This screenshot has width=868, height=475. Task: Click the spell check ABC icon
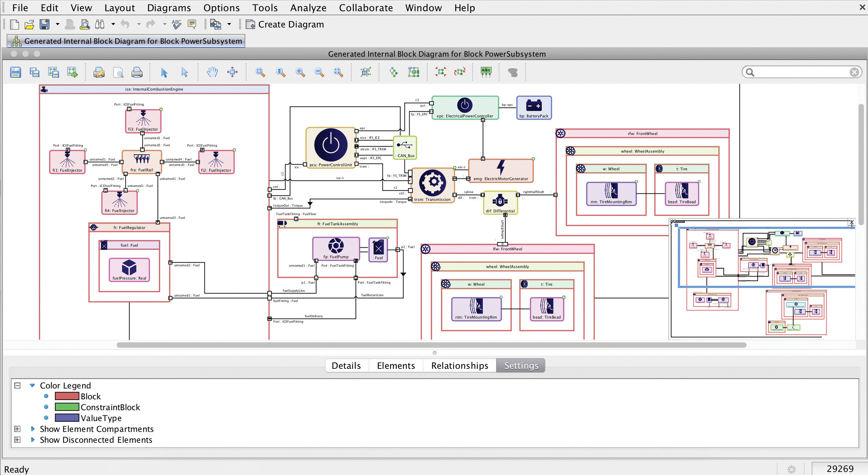(x=176, y=24)
